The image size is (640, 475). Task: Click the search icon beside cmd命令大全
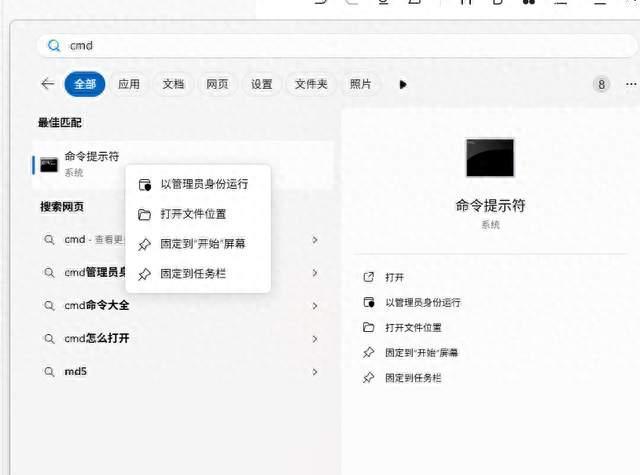click(x=49, y=306)
